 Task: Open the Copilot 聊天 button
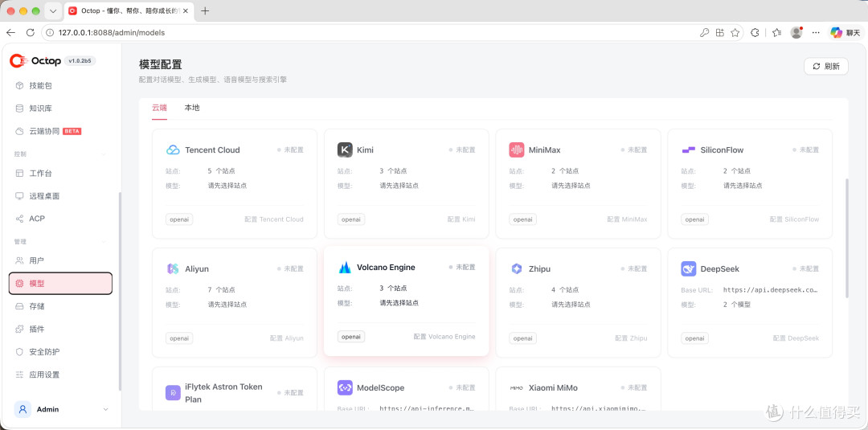(845, 33)
